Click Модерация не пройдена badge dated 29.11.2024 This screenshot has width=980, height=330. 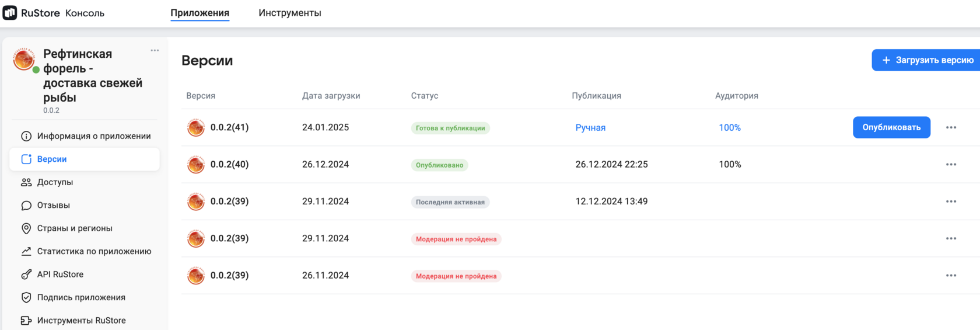pyautogui.click(x=456, y=239)
